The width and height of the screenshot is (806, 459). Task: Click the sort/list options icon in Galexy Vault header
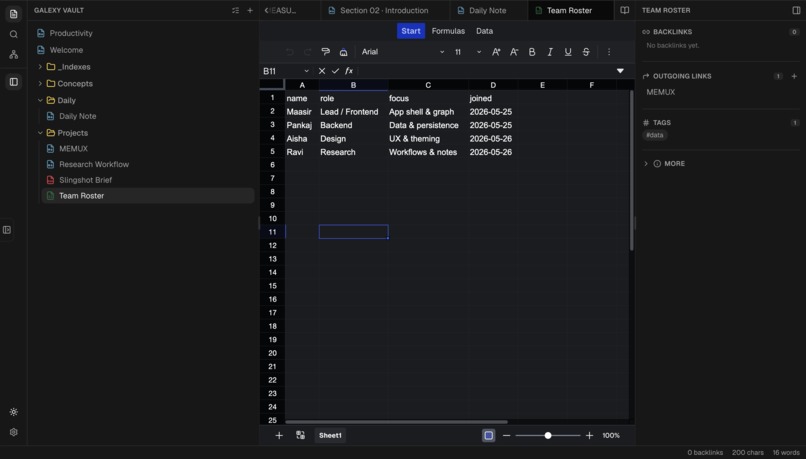[235, 10]
